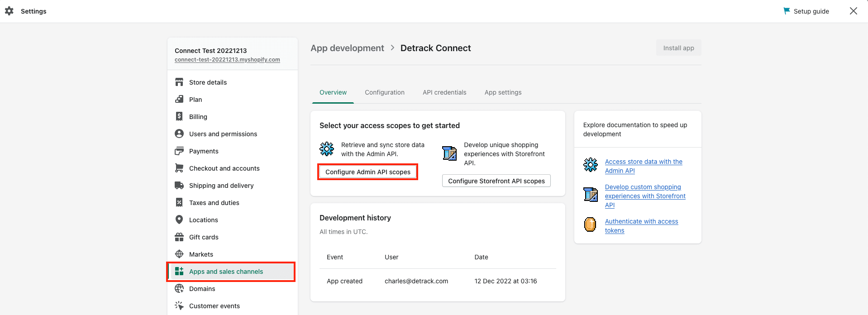Click Configure Storefront API scopes button
Viewport: 868px width, 315px height.
point(496,181)
